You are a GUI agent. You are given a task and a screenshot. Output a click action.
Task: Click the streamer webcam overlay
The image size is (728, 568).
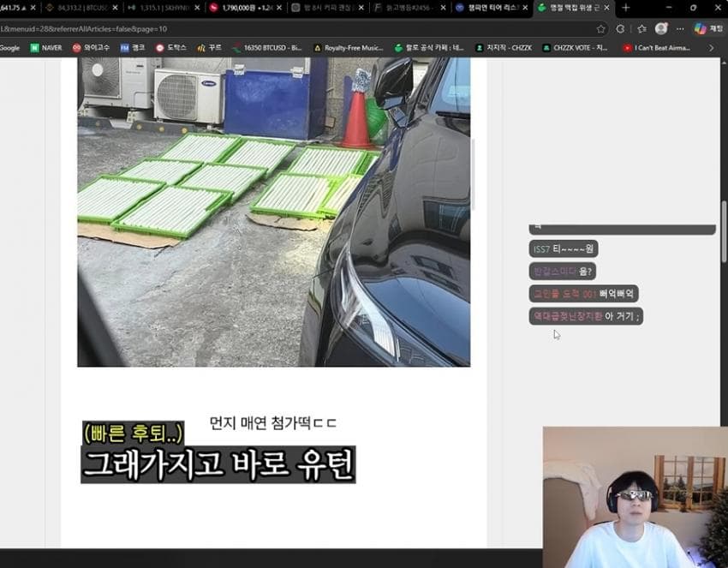tap(636, 497)
